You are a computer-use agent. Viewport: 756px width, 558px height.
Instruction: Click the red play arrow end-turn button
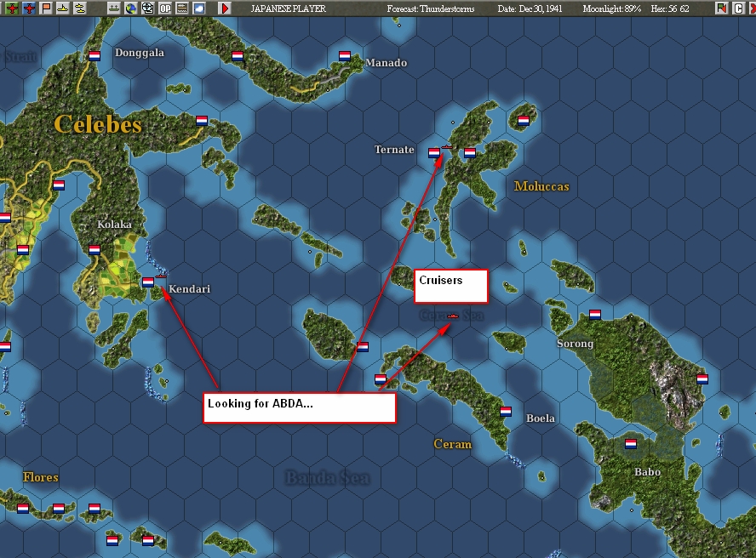pos(224,9)
